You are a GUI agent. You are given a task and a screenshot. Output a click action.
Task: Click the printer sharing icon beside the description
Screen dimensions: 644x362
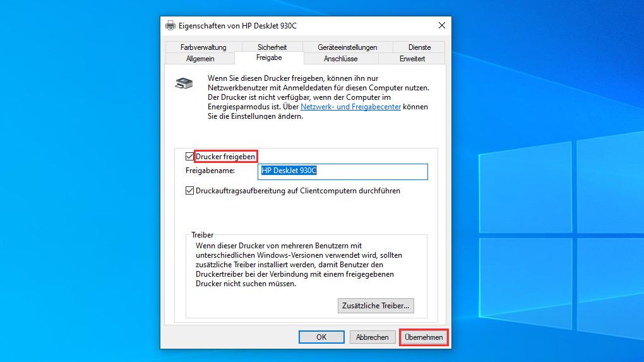(x=184, y=83)
